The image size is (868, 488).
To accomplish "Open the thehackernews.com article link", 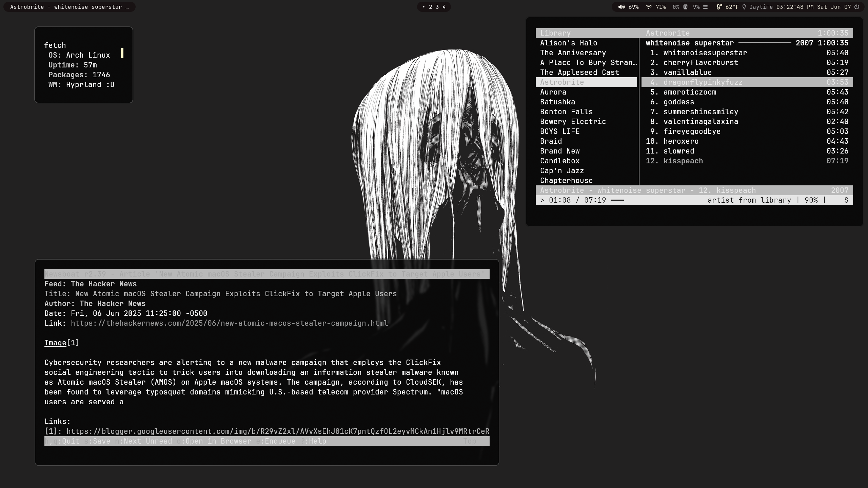I will [229, 323].
